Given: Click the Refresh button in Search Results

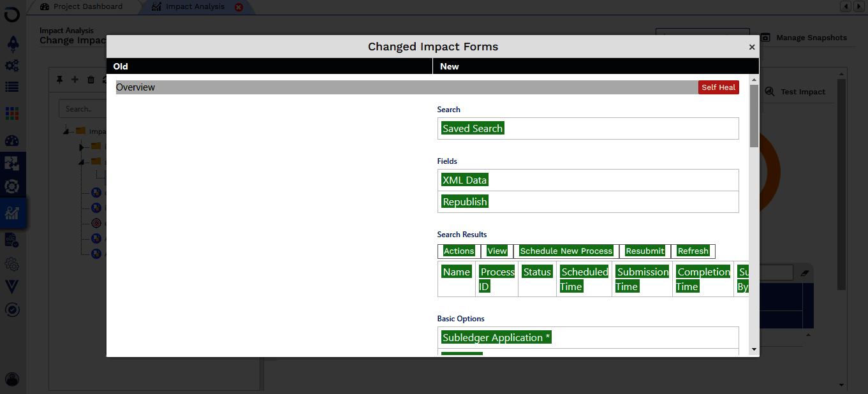Looking at the screenshot, I should pos(693,251).
